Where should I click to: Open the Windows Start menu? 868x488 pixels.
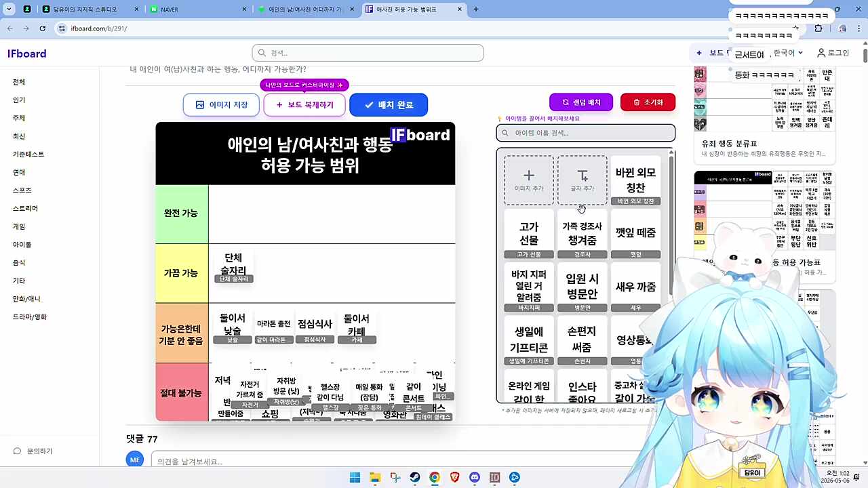tap(355, 477)
